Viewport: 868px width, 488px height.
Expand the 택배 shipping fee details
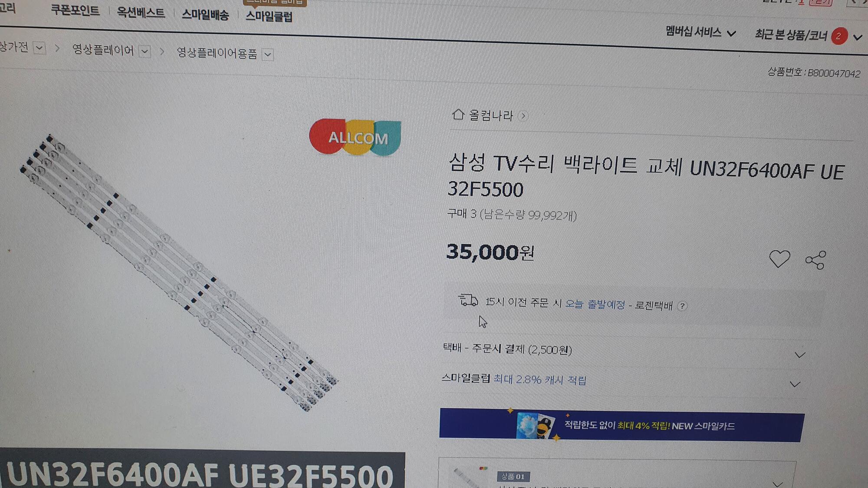[800, 355]
